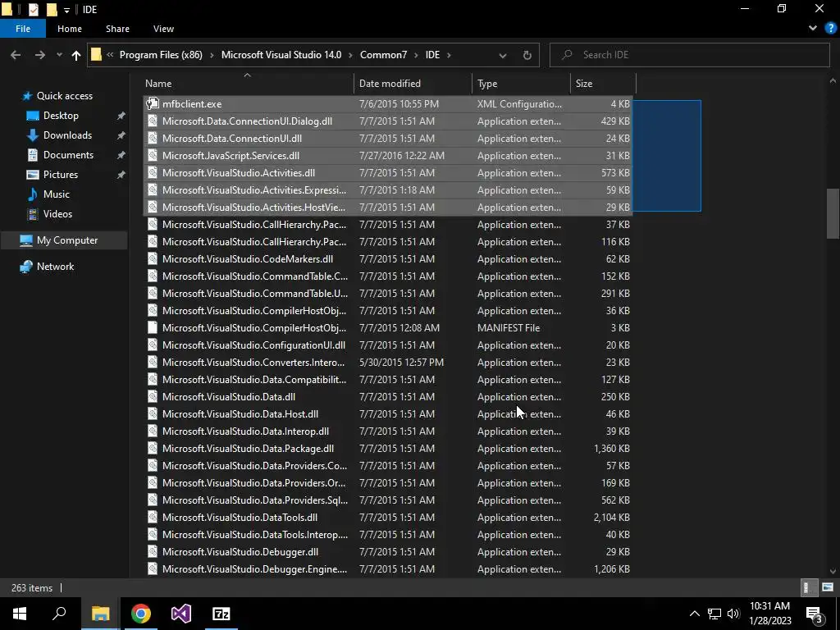Switch to the Share ribbon tab
This screenshot has width=840, height=630.
click(x=117, y=29)
